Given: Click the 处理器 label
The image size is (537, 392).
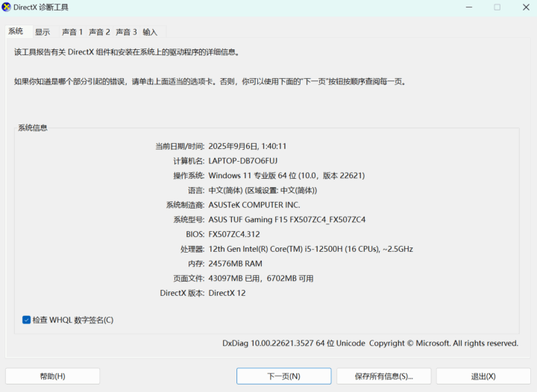Looking at the screenshot, I should tap(192, 249).
